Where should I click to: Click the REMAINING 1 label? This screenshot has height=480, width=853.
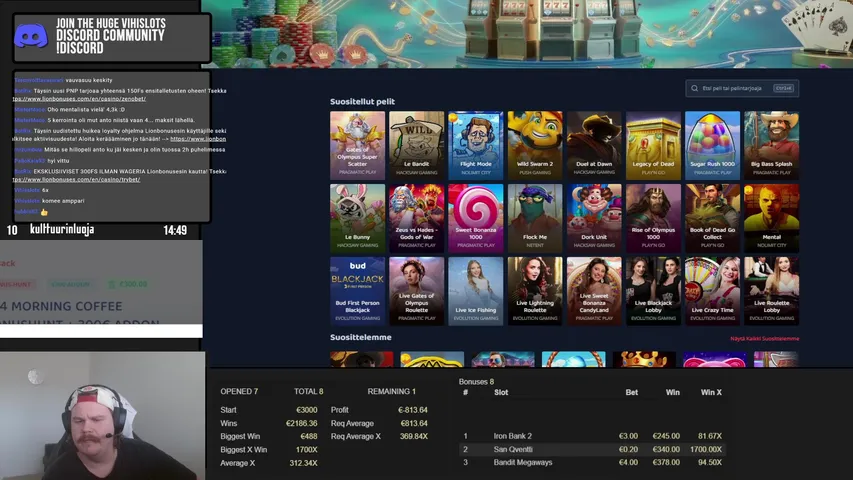pos(392,391)
